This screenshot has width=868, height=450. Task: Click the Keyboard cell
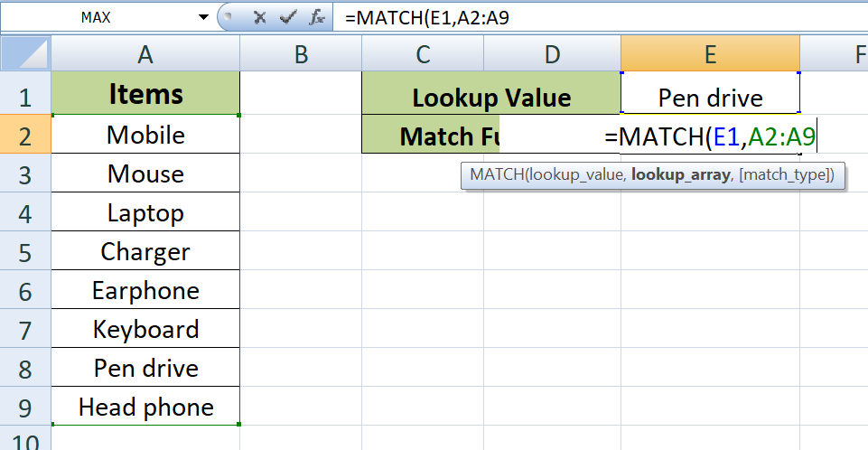145,329
